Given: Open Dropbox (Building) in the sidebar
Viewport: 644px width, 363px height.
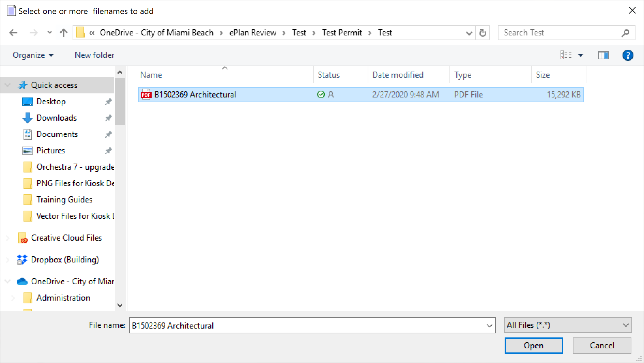Looking at the screenshot, I should pyautogui.click(x=65, y=260).
